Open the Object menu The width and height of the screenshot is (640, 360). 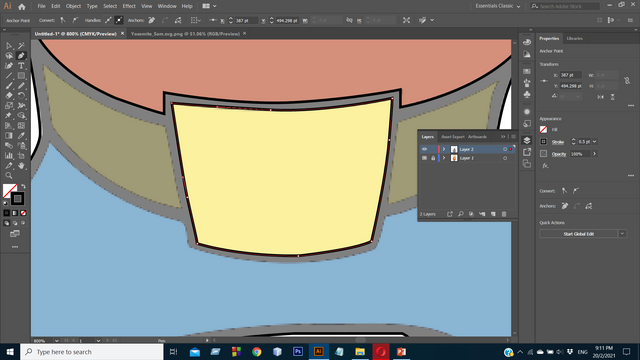(x=73, y=6)
